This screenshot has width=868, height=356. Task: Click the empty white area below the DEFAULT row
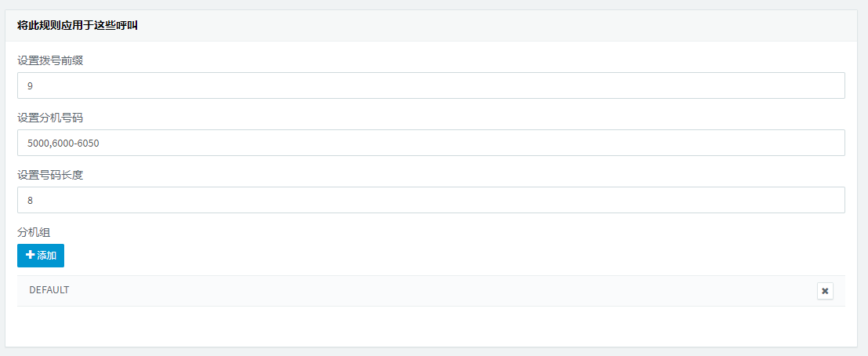point(431,326)
